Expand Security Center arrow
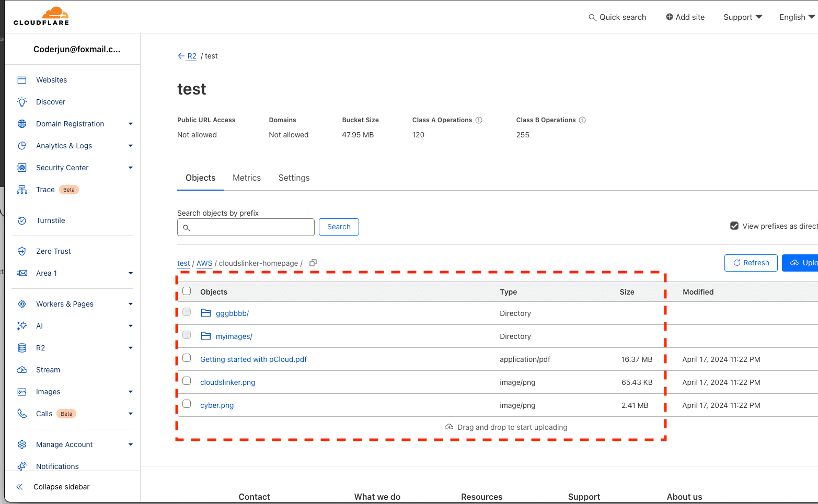The width and height of the screenshot is (818, 504). [x=131, y=168]
